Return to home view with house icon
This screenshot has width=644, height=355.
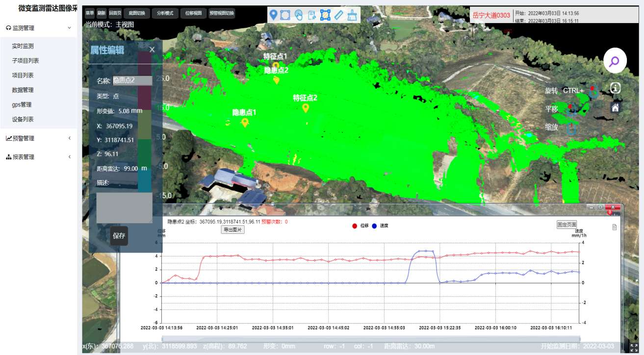pyautogui.click(x=615, y=107)
